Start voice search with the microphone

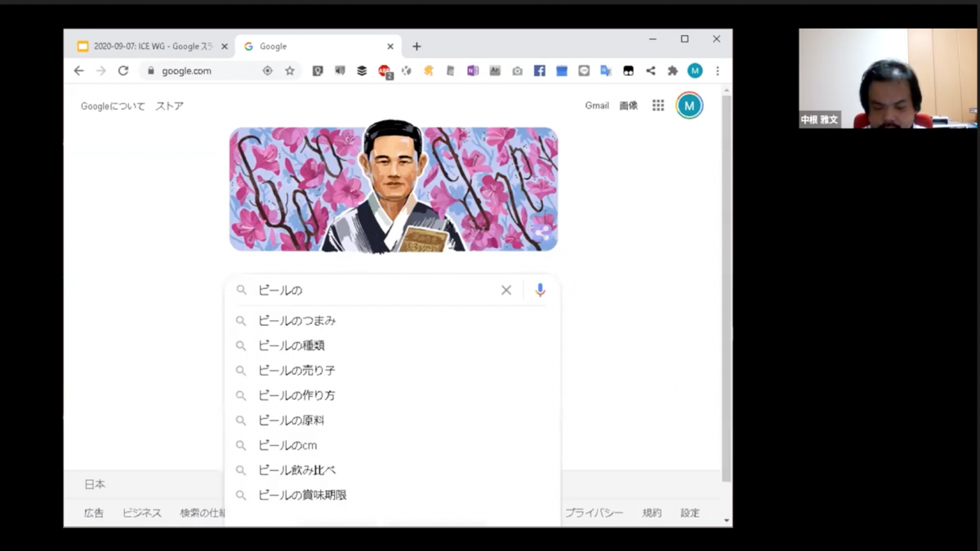[540, 290]
